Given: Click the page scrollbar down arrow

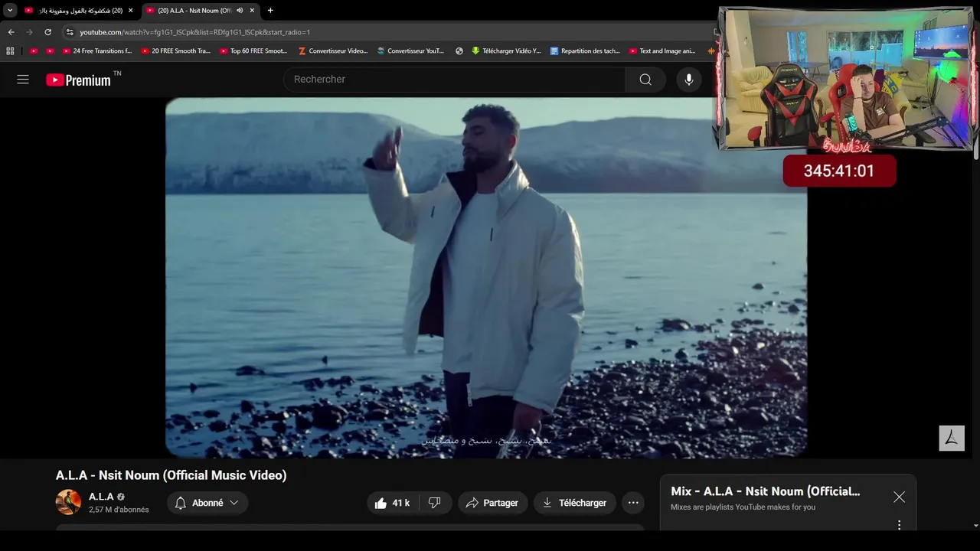Looking at the screenshot, I should pos(975,526).
